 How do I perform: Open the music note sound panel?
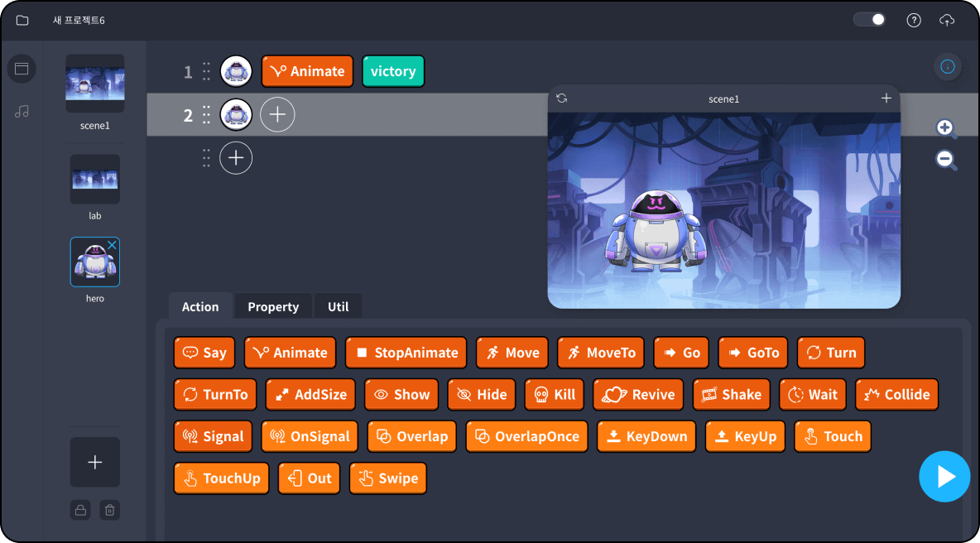point(22,112)
